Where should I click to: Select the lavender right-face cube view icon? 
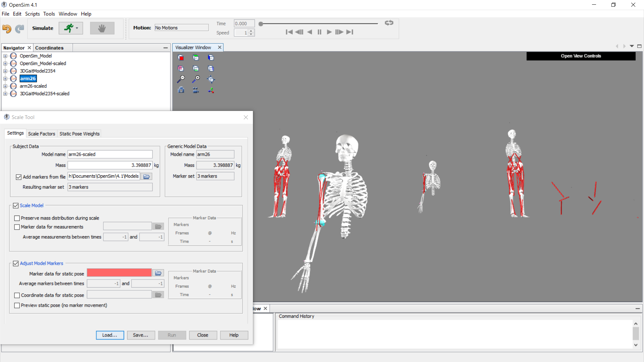click(211, 68)
